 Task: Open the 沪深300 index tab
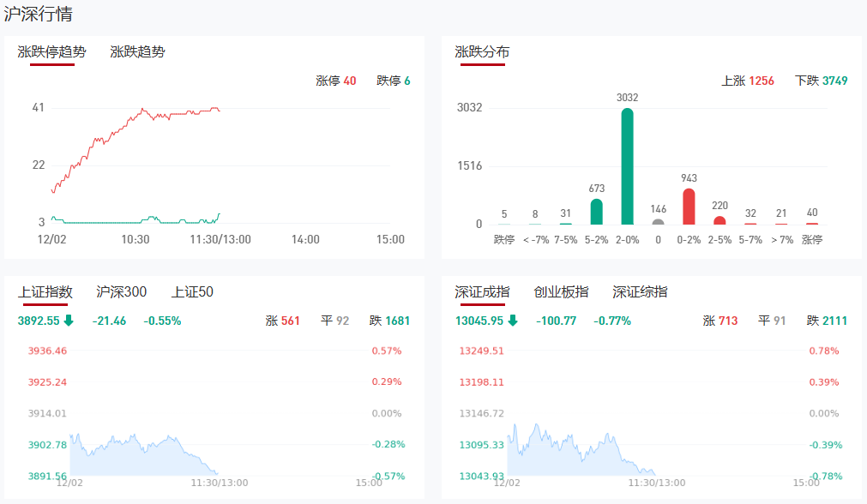[x=121, y=292]
